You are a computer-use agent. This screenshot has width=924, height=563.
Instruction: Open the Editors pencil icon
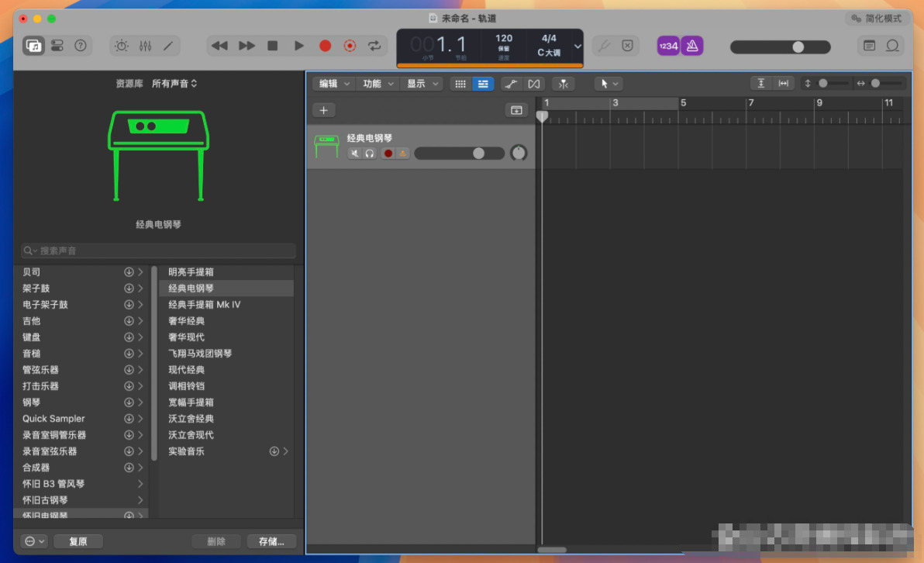168,46
